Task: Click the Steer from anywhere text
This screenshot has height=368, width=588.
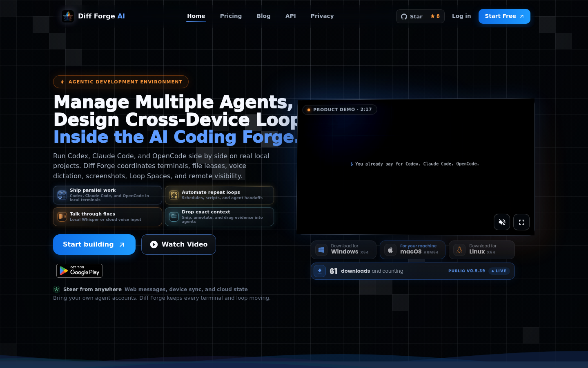Action: [x=92, y=289]
